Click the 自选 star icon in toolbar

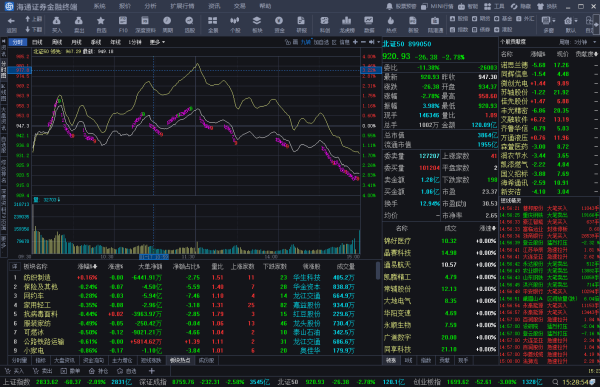tap(101, 24)
